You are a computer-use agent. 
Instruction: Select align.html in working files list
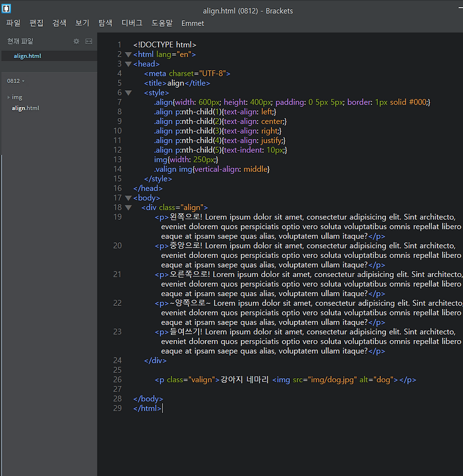[x=27, y=56]
